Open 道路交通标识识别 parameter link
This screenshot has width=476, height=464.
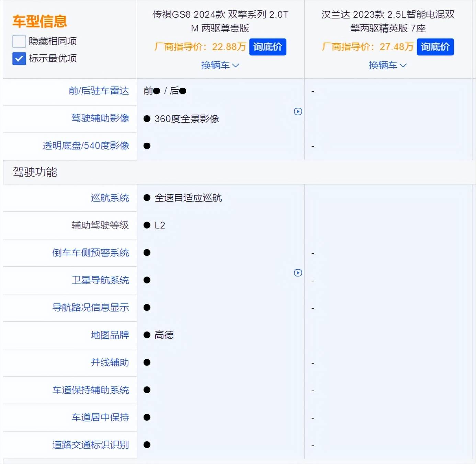click(91, 445)
